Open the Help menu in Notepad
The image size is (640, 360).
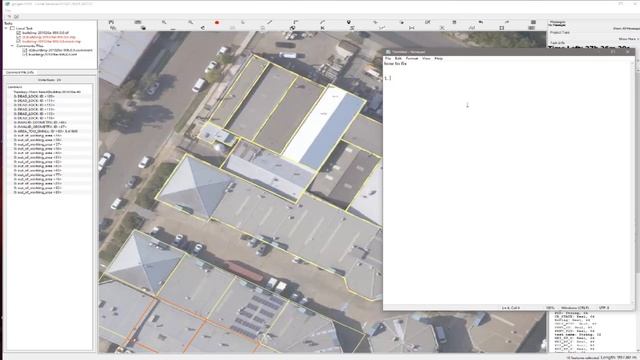[438, 58]
